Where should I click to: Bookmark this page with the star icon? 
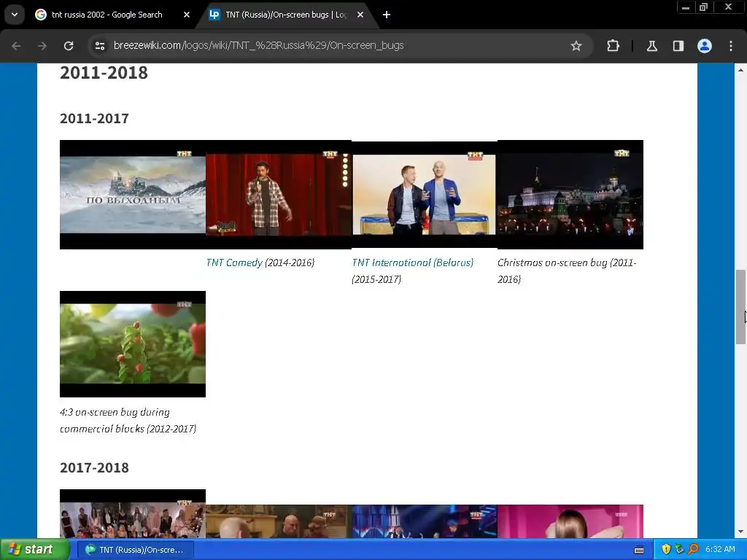click(x=576, y=46)
